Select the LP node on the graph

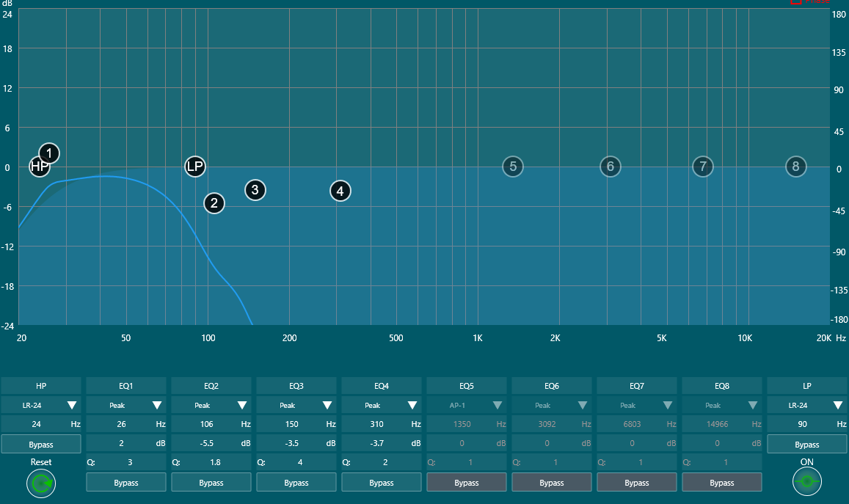[x=194, y=167]
